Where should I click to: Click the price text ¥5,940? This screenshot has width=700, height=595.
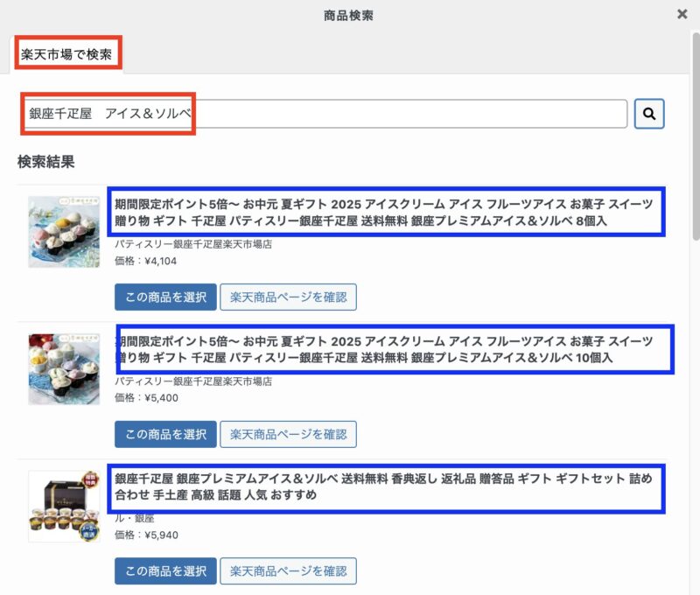pos(146,535)
